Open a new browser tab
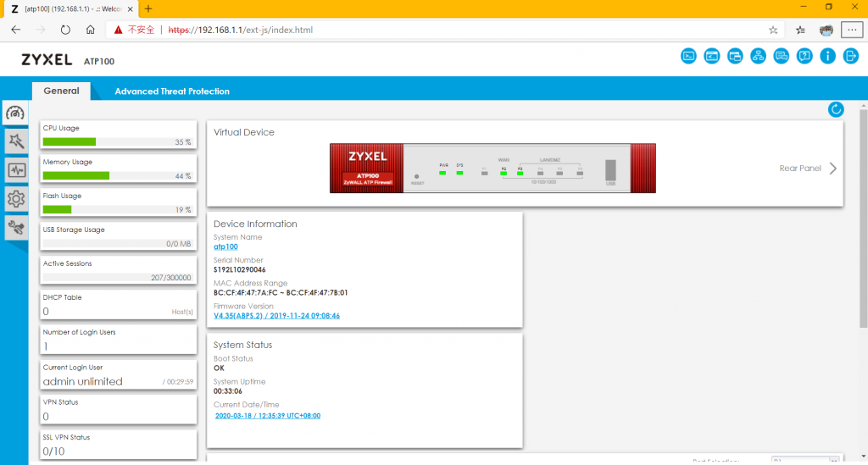Viewport: 868px width, 465px height. (148, 8)
